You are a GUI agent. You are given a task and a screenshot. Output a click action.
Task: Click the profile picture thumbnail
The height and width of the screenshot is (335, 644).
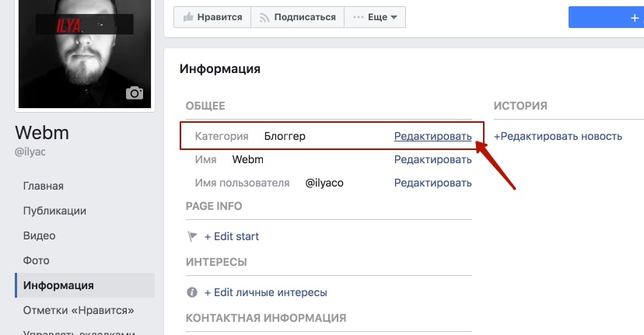(x=85, y=54)
